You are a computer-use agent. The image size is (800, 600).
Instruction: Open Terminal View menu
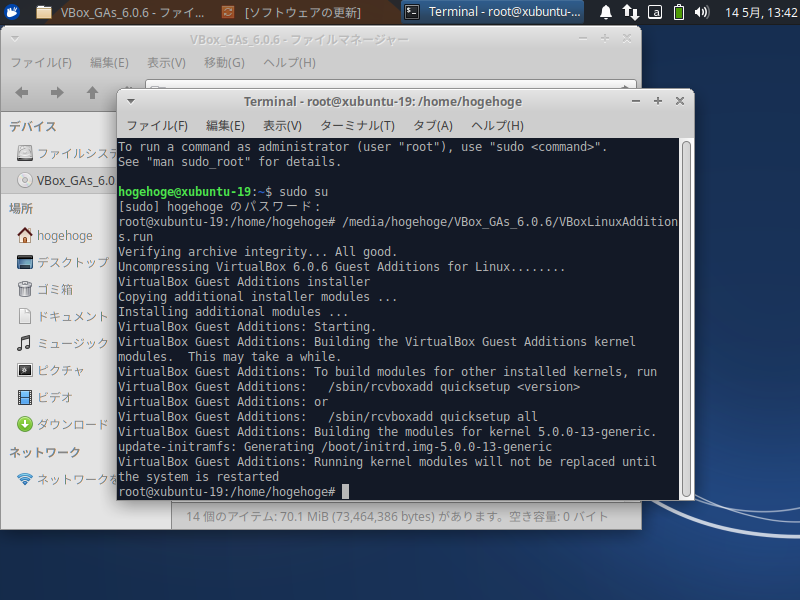[x=282, y=126]
